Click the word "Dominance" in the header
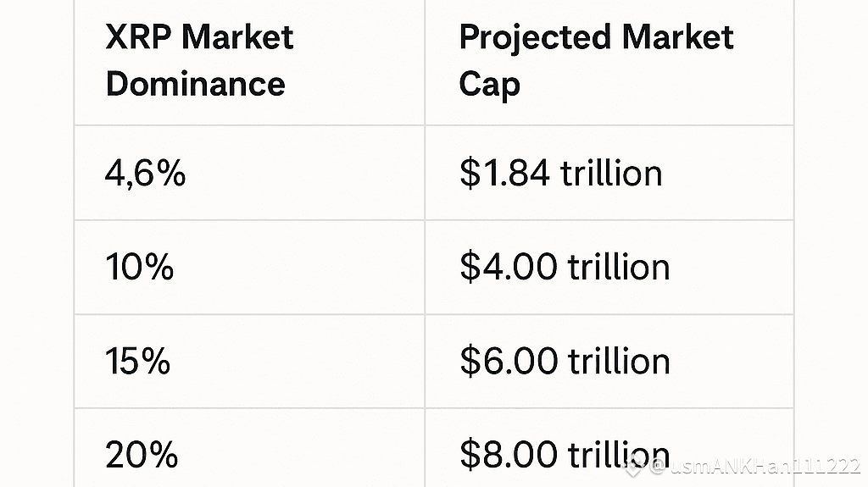This screenshot has height=487, width=868. tap(196, 85)
